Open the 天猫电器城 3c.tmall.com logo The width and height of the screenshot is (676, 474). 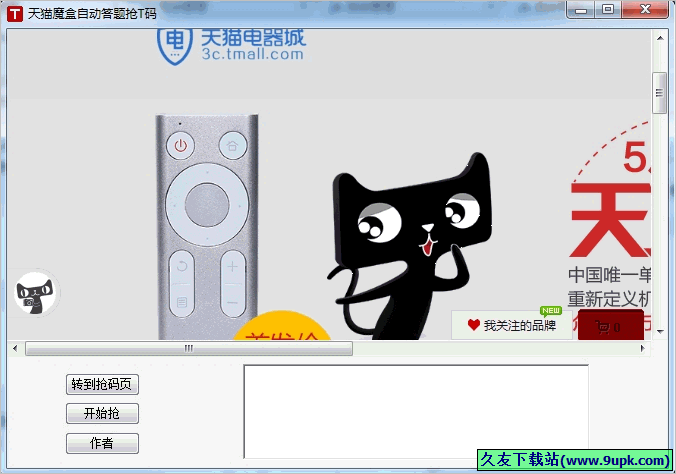[x=231, y=47]
